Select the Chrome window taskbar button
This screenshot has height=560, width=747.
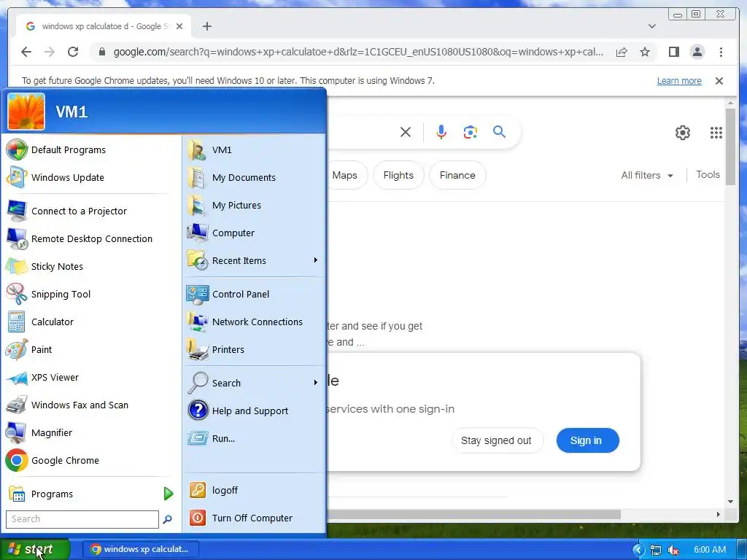coord(141,549)
